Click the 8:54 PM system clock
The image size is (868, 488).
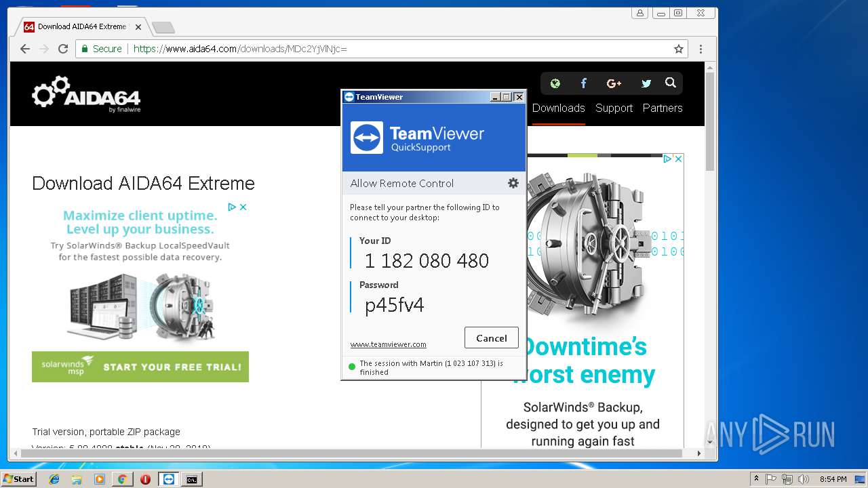point(833,479)
